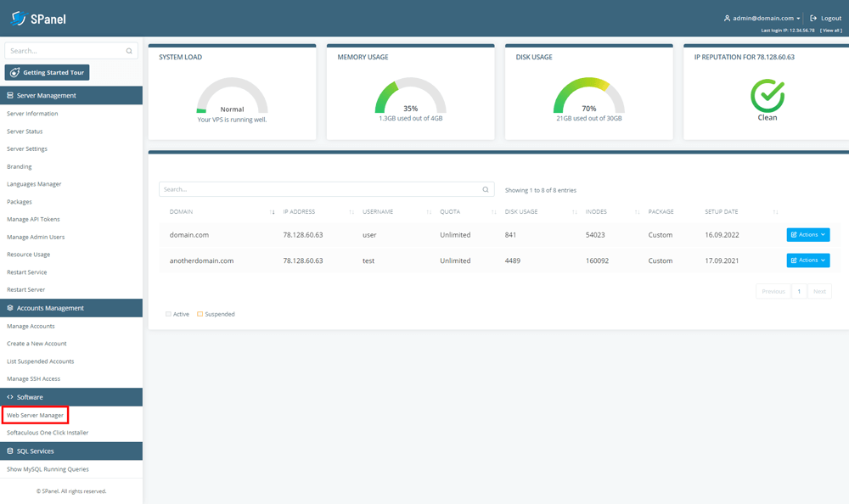
Task: Sort by Quota column arrows
Action: tap(494, 212)
